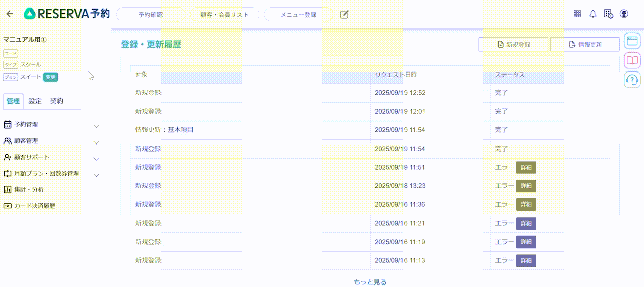Click the 月額プラン・回数券管理 cycle icon
The height and width of the screenshot is (287, 644).
click(x=8, y=174)
